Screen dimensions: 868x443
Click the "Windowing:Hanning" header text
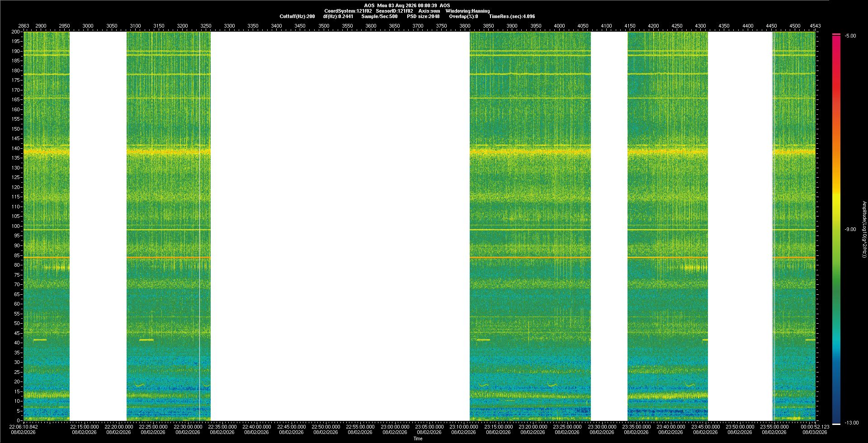pyautogui.click(x=467, y=11)
